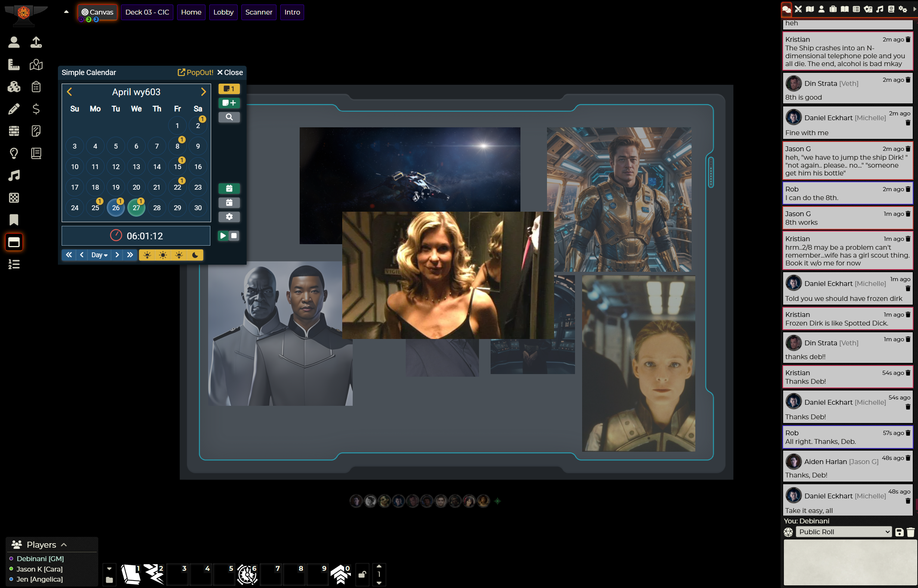This screenshot has width=918, height=588.
Task: Click the numbered list tool
Action: pos(14,264)
